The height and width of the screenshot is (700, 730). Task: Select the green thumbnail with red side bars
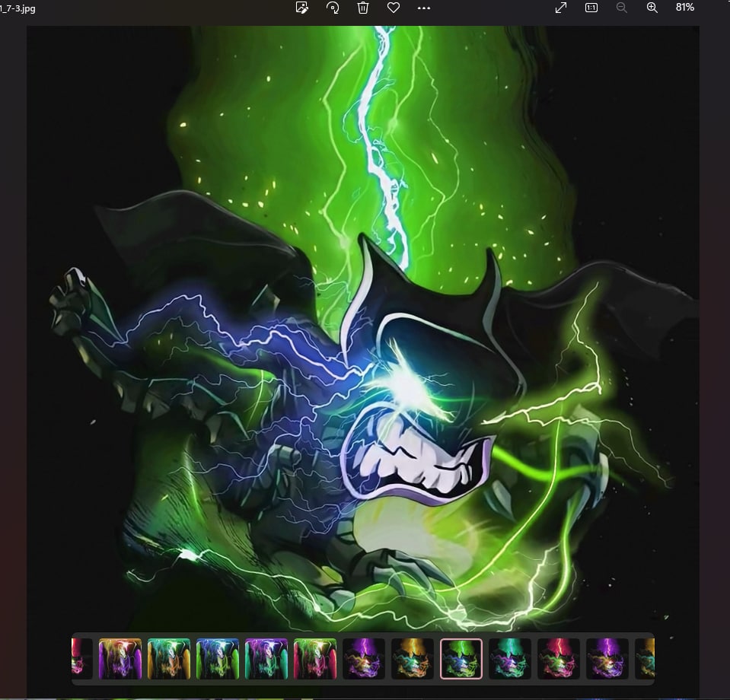pos(315,659)
